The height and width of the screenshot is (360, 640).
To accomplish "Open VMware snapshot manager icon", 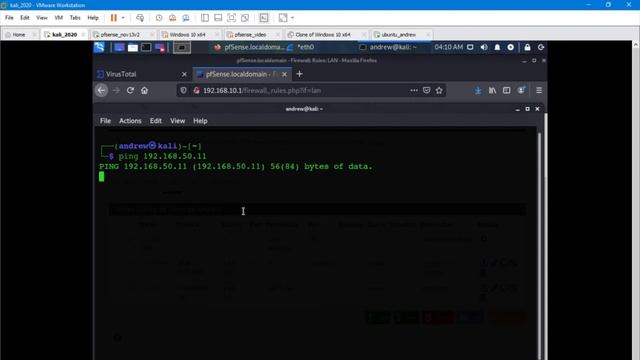I will [186, 18].
